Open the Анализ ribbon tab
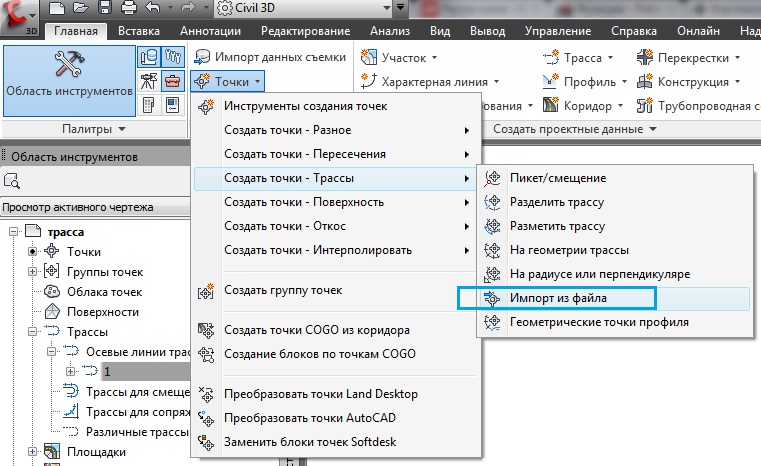761x466 pixels. coord(390,31)
